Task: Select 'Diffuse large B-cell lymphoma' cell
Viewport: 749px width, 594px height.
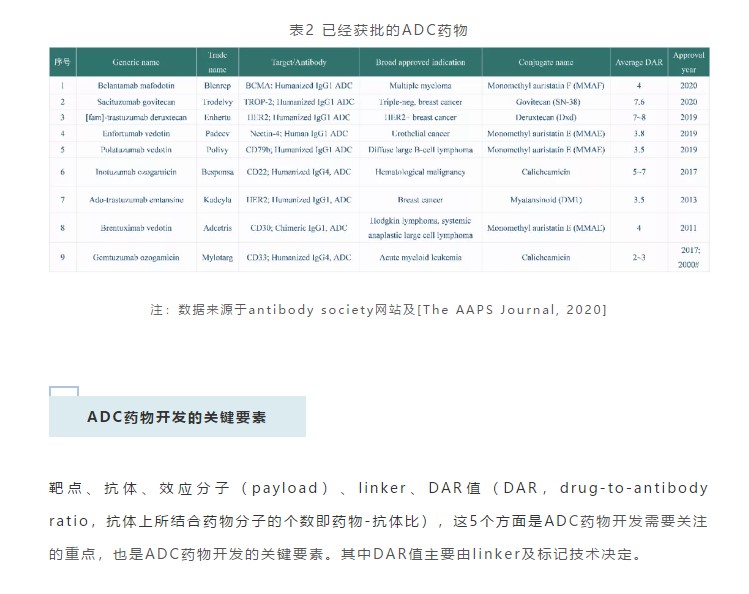Action: [x=420, y=149]
